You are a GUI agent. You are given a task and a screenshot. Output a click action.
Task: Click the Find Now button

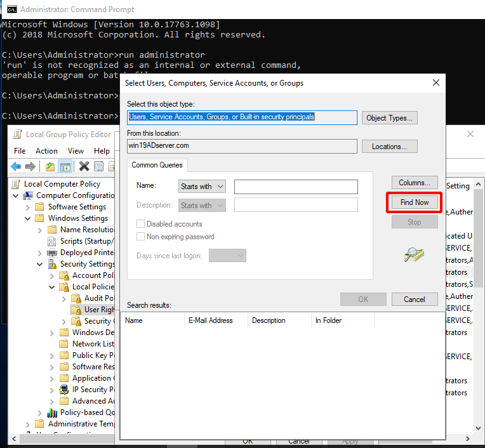(414, 202)
